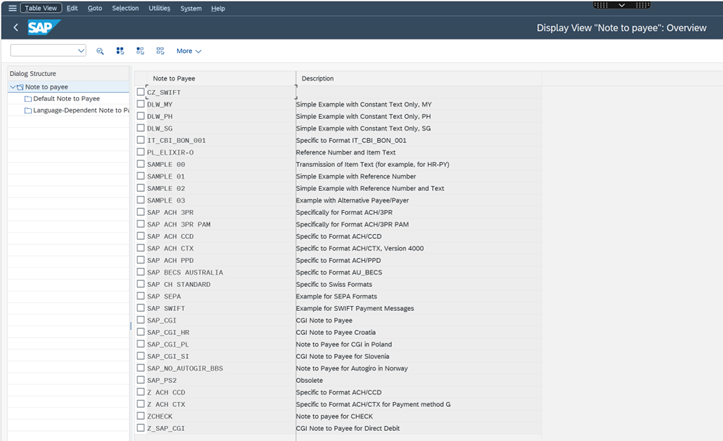Click the Description column header

coord(419,78)
